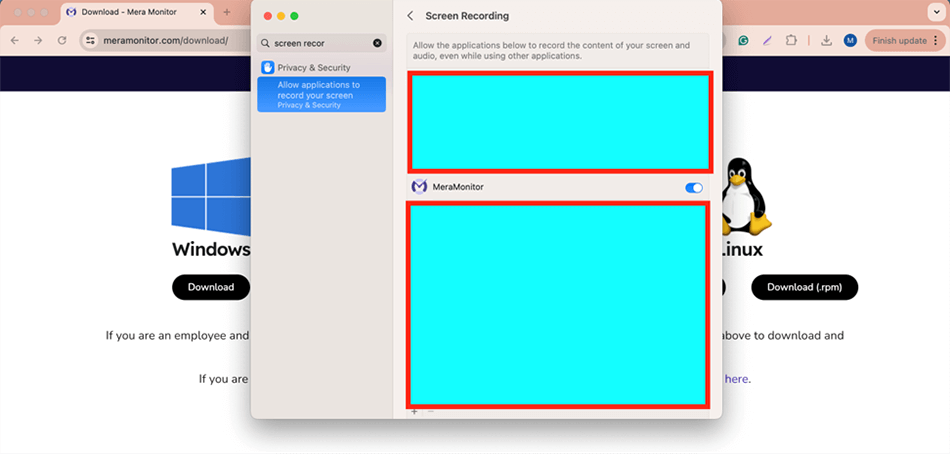
Task: Open the Extensions puzzle menu
Action: [792, 41]
